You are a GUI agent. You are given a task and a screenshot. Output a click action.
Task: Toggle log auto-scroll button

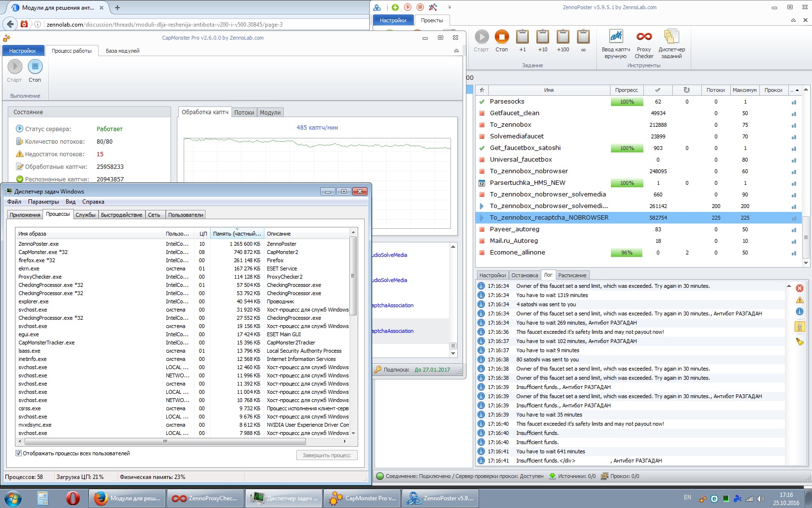(800, 327)
